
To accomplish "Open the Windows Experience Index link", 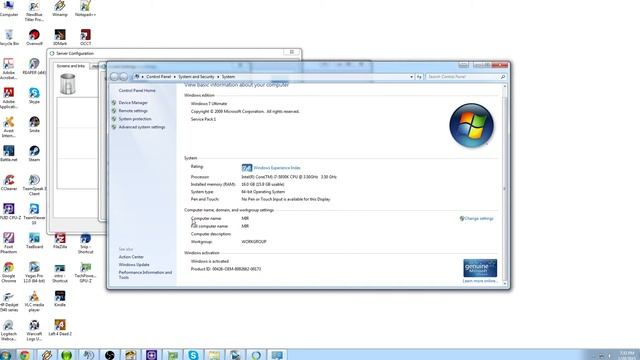I will tap(277, 168).
